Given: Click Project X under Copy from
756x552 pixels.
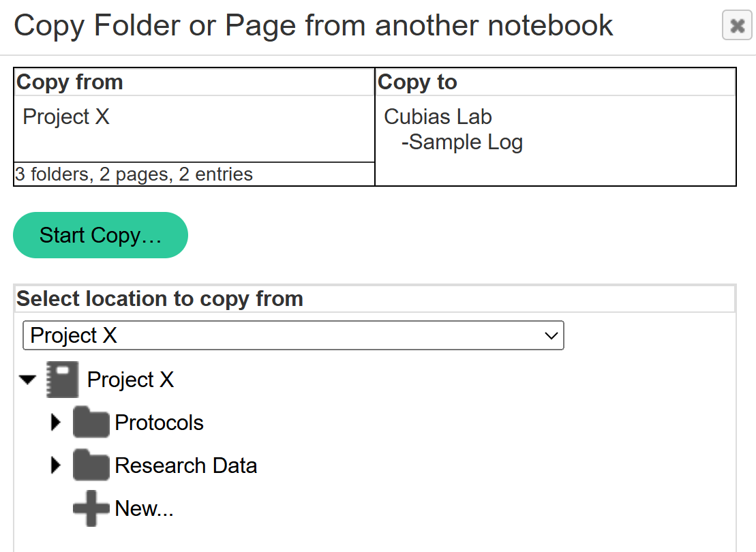Looking at the screenshot, I should 66,117.
